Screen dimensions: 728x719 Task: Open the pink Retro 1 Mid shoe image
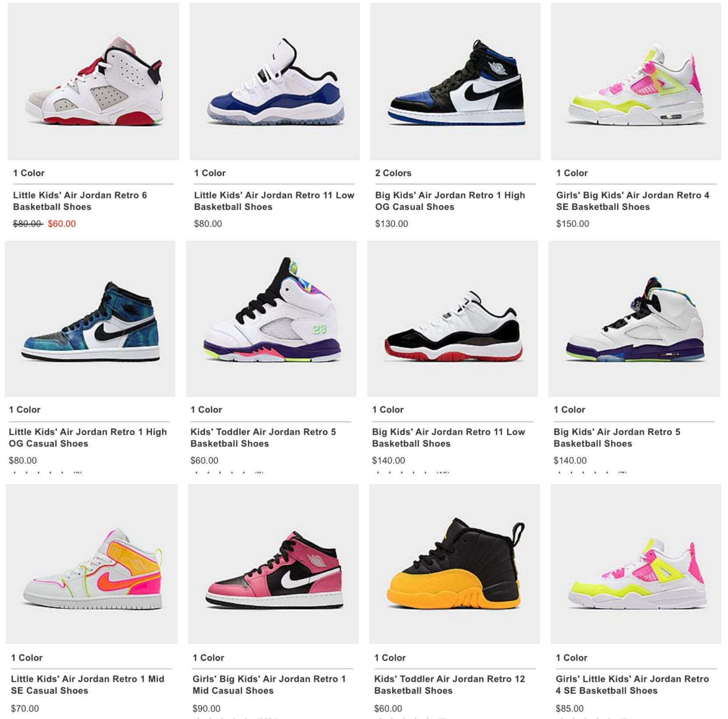[x=273, y=564]
